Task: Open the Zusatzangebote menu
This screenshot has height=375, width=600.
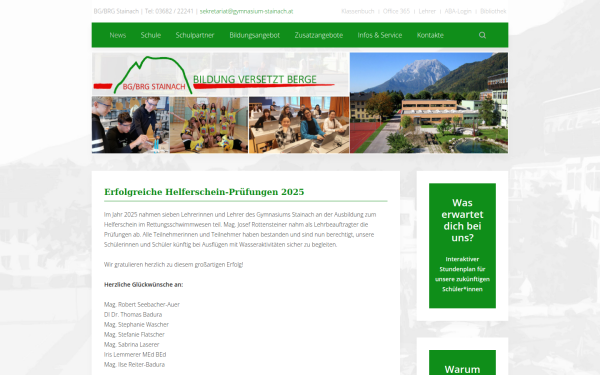Action: click(318, 35)
